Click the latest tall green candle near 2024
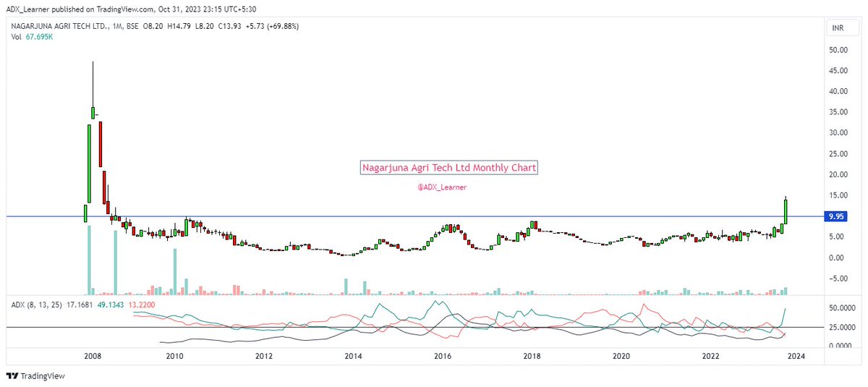Screen dimensions: 868x387 786,210
